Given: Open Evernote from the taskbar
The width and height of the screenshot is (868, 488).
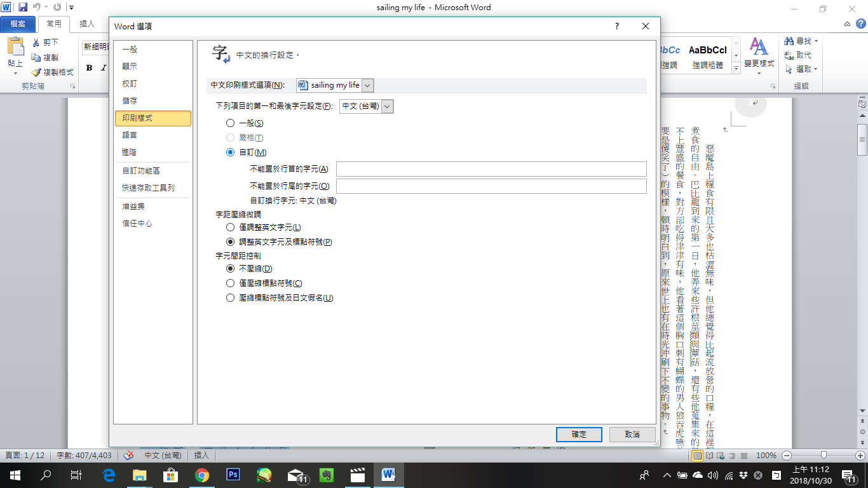Looking at the screenshot, I should click(x=327, y=475).
